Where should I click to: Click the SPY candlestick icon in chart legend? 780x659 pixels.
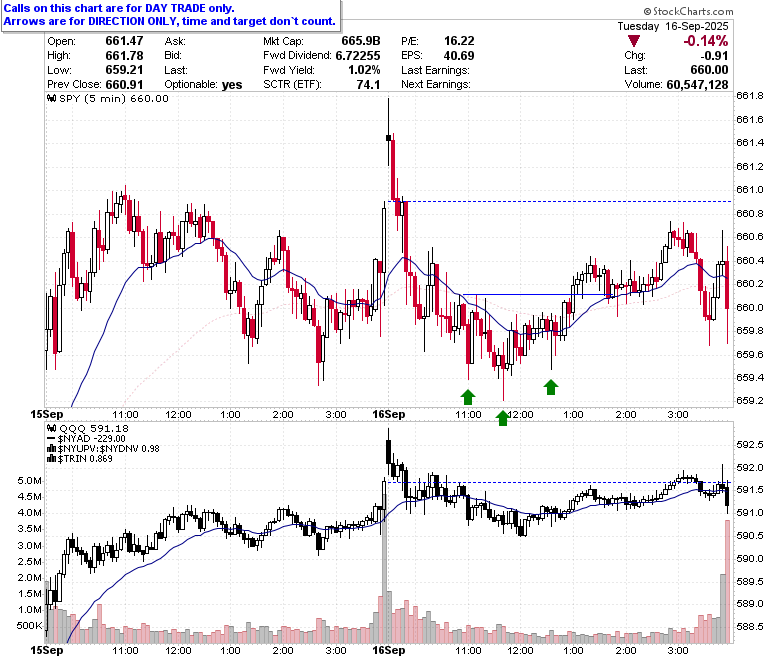tap(51, 98)
